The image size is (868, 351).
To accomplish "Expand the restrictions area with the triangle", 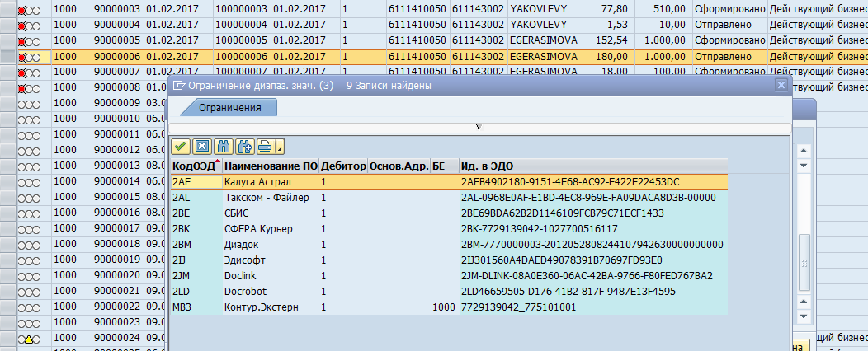I will pyautogui.click(x=479, y=126).
